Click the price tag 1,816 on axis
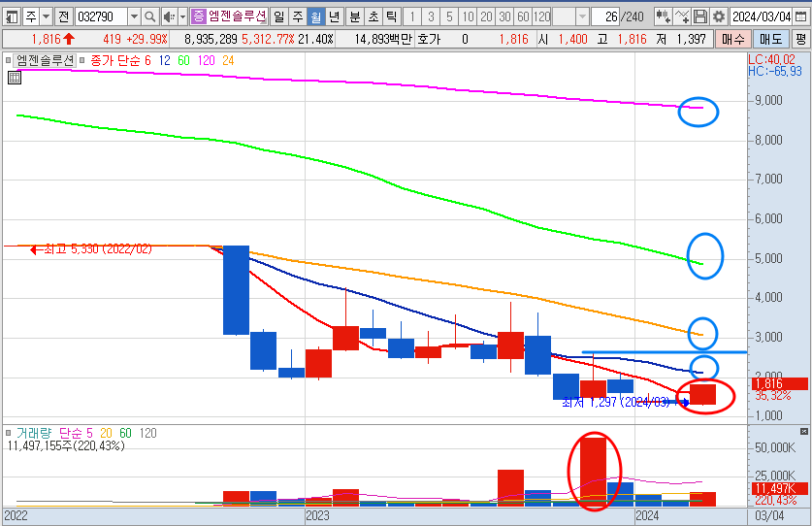 click(x=779, y=383)
